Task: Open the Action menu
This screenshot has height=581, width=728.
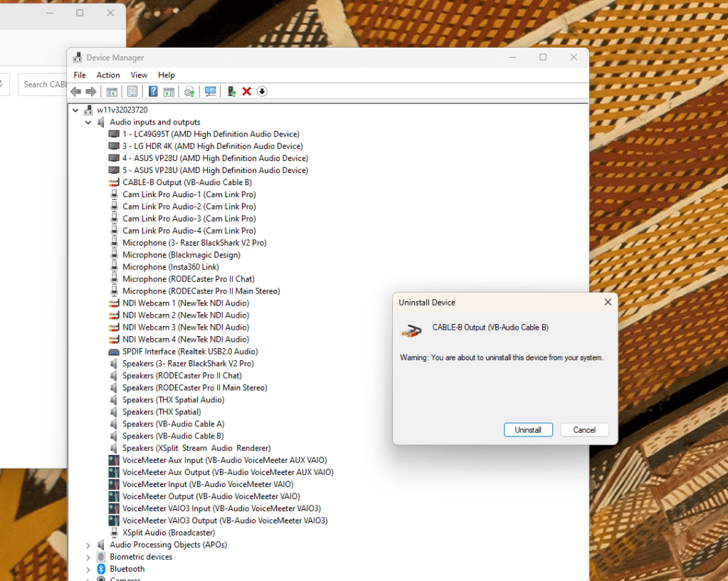Action: coord(108,75)
